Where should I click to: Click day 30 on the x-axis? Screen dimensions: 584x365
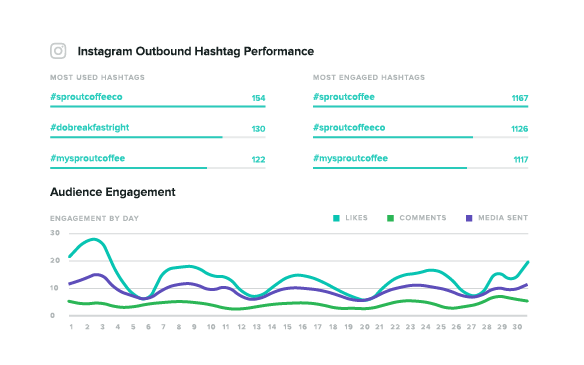click(517, 327)
